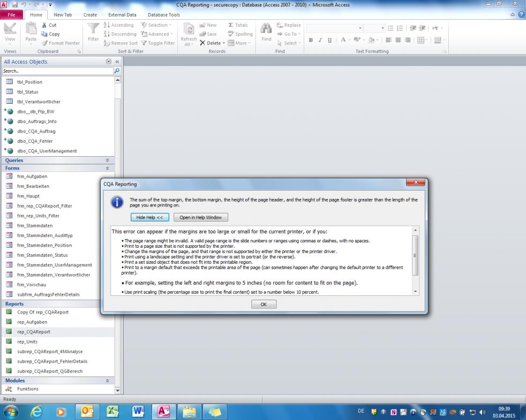
Task: Click the Paste clipboard icon
Action: coord(31,29)
